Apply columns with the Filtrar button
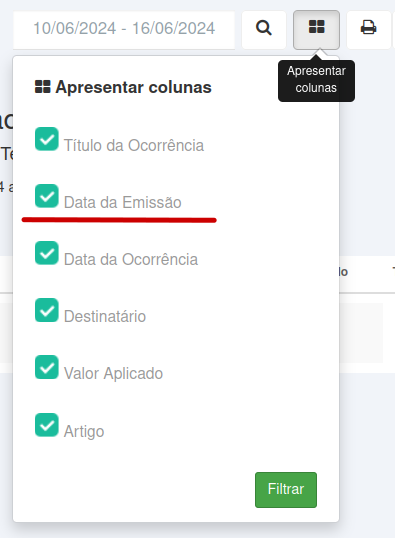Viewport: 395px width, 539px height. tap(286, 490)
